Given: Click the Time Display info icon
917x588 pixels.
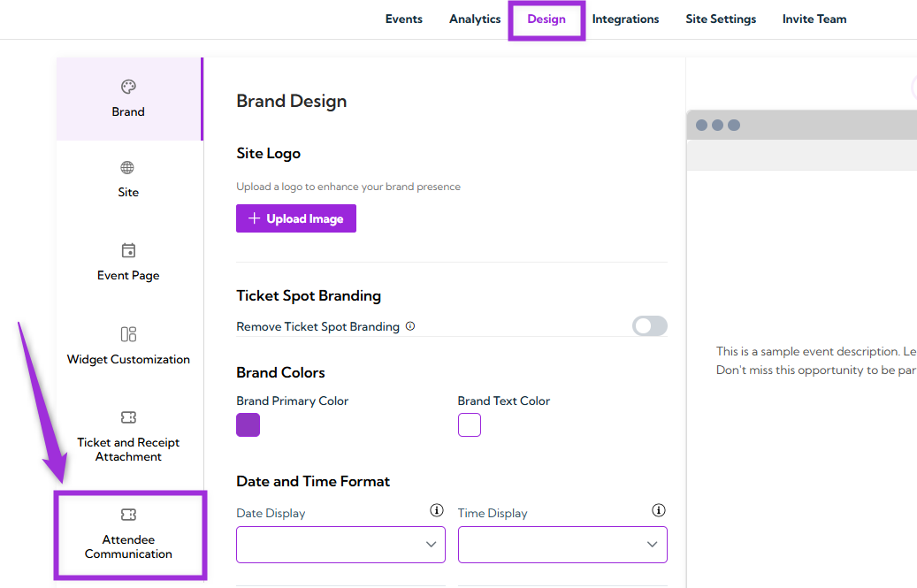Looking at the screenshot, I should coord(658,511).
